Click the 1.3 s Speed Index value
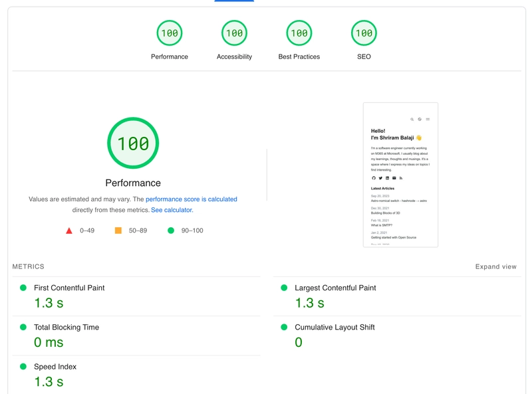This screenshot has height=394, width=532. tap(49, 381)
